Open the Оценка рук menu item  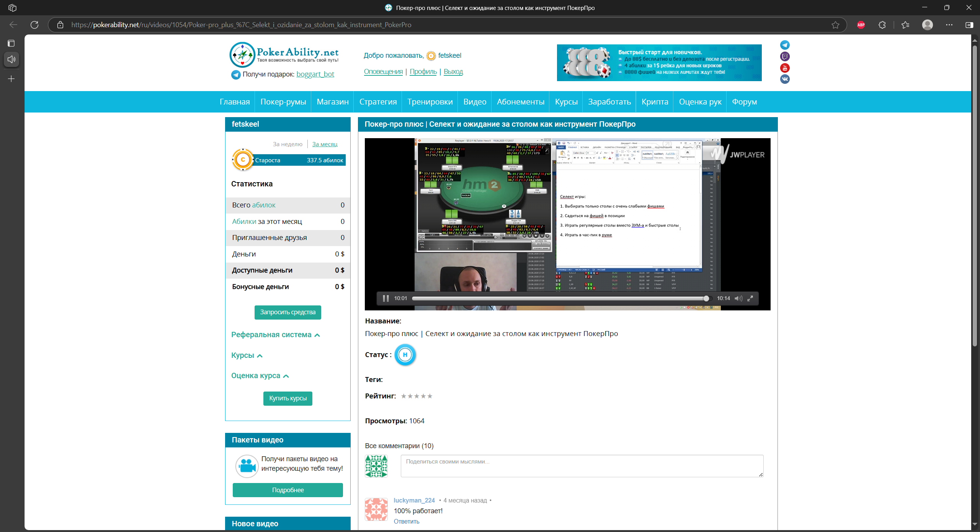click(x=700, y=102)
